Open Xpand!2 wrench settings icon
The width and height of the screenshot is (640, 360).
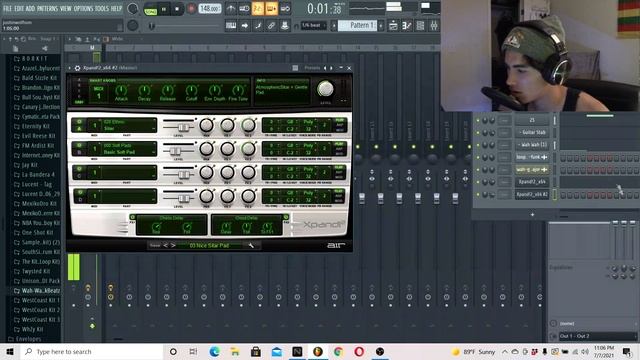tap(251, 245)
